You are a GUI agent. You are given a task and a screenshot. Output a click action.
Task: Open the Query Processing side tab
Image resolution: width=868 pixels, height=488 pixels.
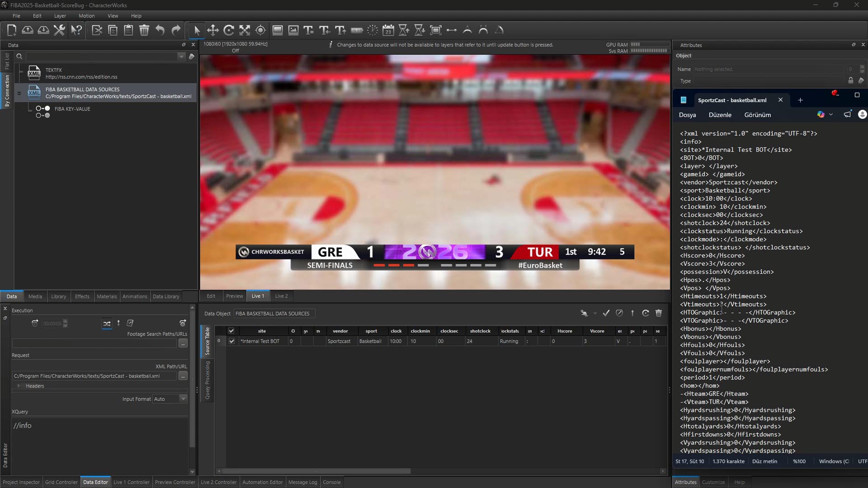(x=208, y=380)
